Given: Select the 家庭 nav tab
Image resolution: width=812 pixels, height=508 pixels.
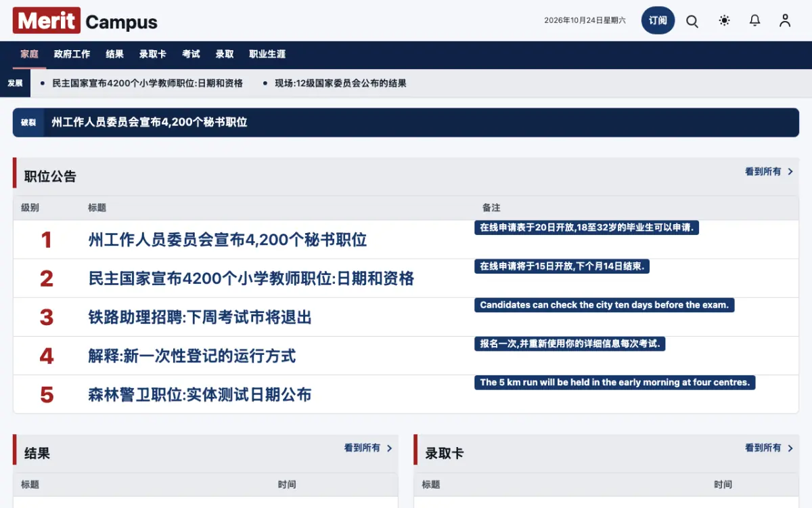Looking at the screenshot, I should click(29, 54).
